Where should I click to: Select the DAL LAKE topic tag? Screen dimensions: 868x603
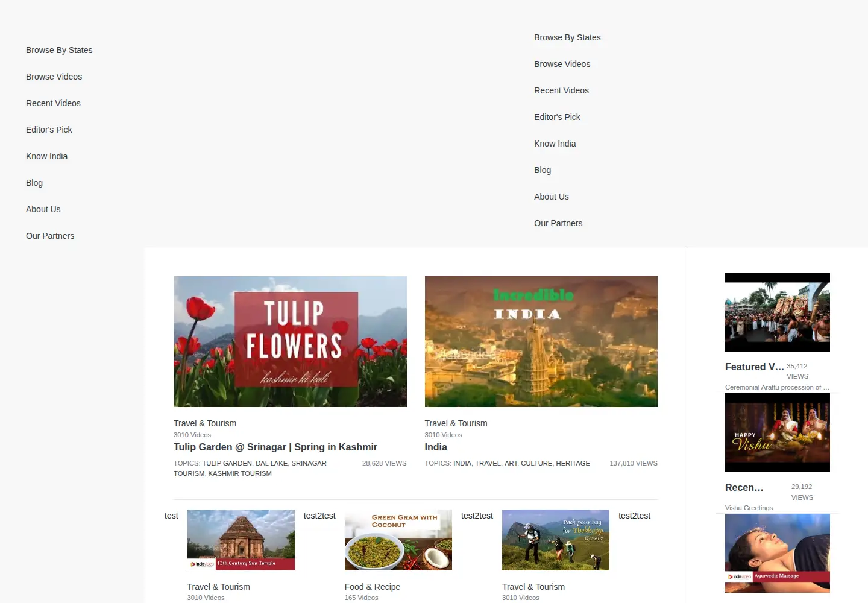271,463
